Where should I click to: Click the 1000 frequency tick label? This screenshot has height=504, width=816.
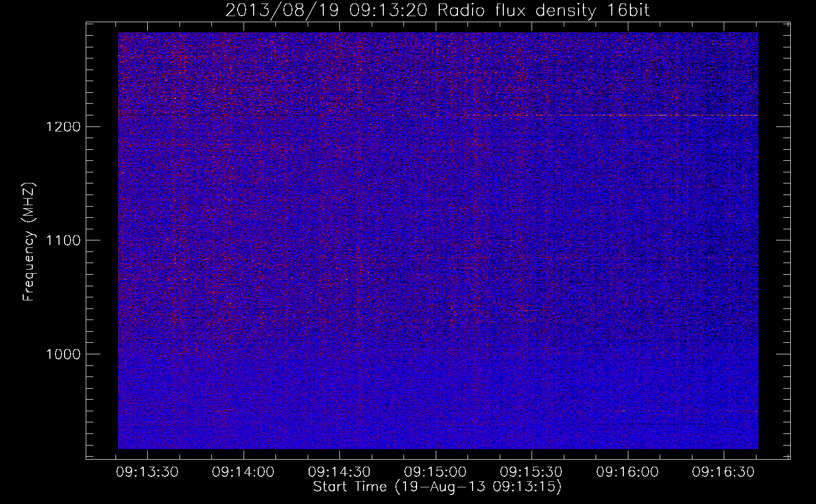63,354
